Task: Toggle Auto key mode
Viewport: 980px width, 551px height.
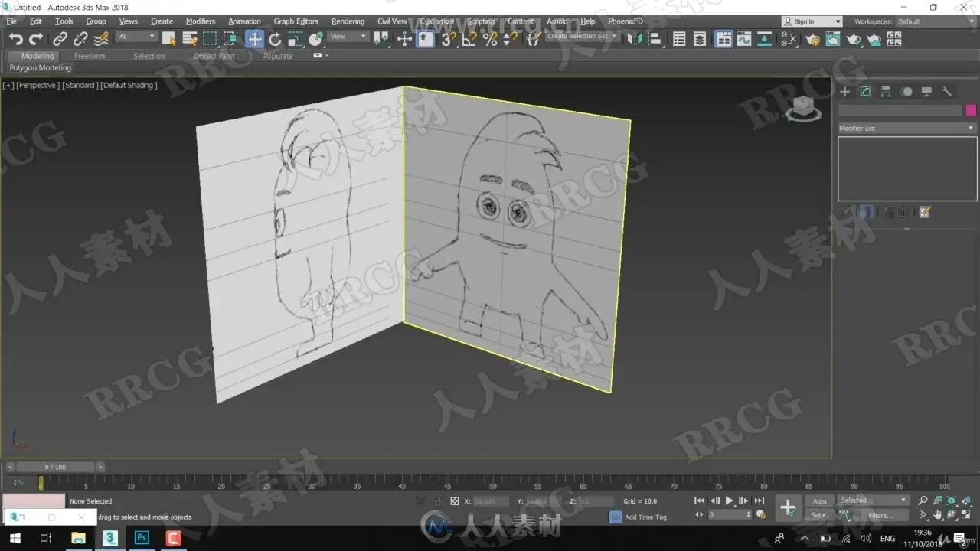Action: [x=819, y=501]
